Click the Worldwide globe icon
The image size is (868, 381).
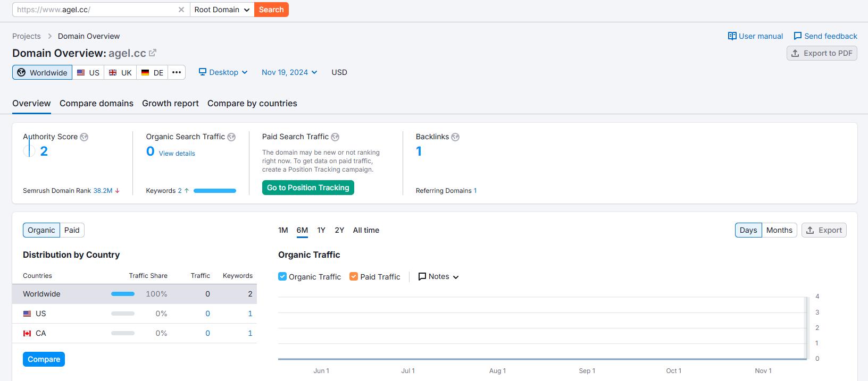tap(21, 72)
